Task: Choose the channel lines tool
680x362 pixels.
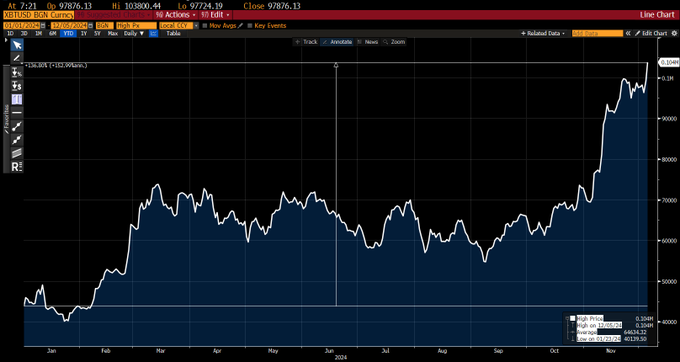Action: (x=17, y=153)
